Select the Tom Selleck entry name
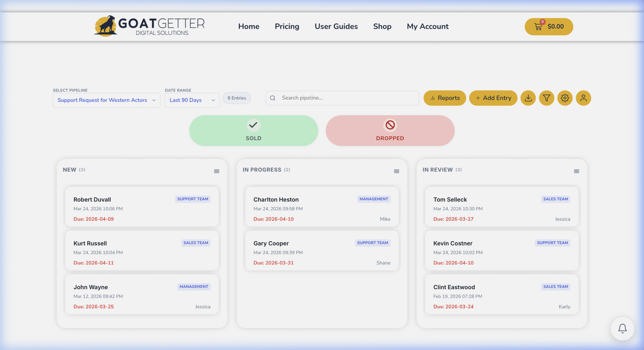Image resolution: width=644 pixels, height=350 pixels. [450, 199]
